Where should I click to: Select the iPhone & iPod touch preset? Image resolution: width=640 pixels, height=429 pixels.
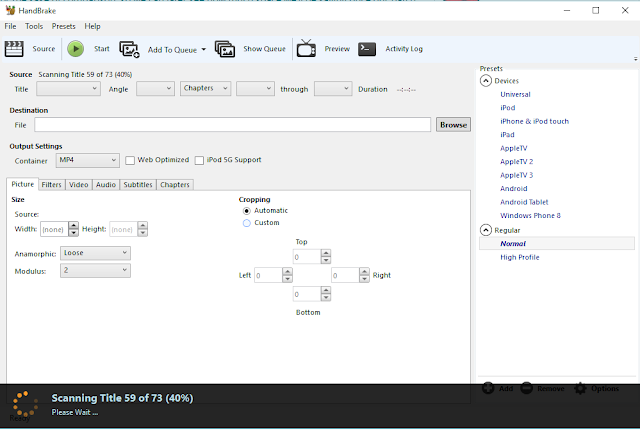[x=534, y=121]
